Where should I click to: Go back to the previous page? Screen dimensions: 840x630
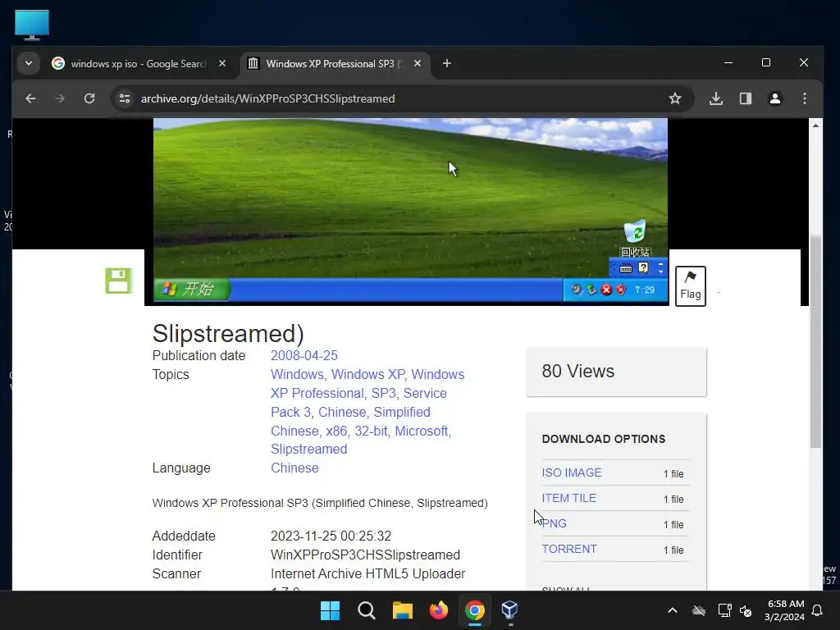[30, 98]
